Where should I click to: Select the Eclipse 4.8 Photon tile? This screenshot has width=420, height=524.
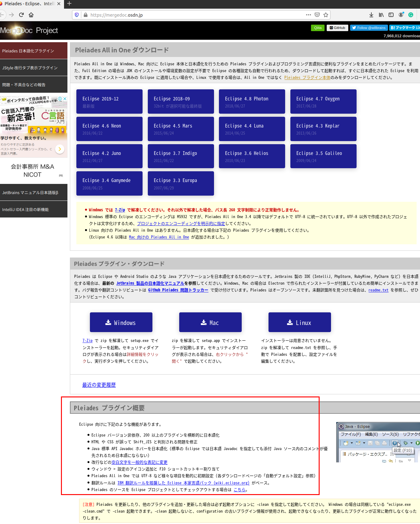252,102
